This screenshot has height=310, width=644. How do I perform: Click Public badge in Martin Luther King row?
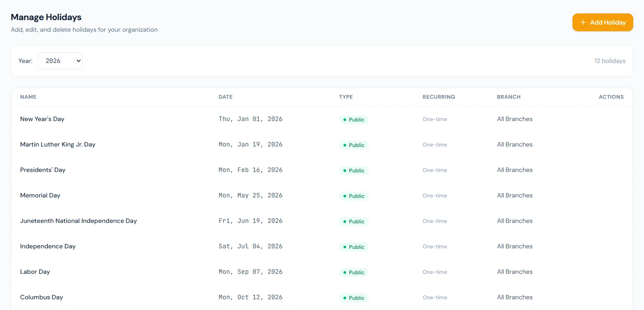pos(354,145)
